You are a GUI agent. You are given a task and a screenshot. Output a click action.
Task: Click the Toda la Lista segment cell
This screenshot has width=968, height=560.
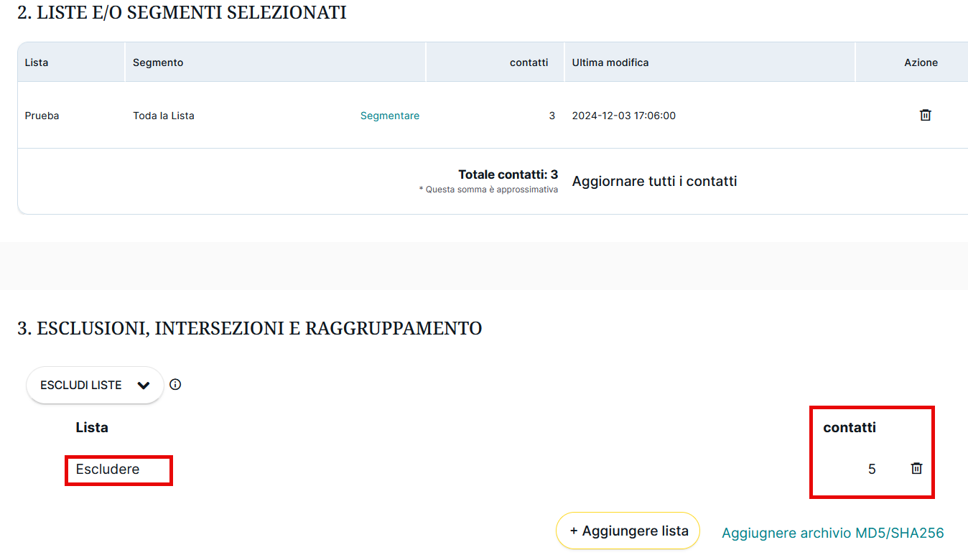[164, 116]
